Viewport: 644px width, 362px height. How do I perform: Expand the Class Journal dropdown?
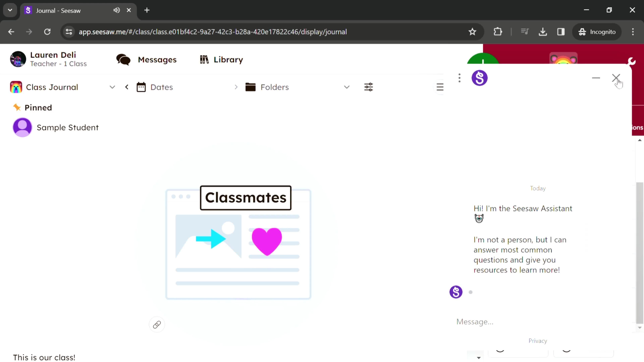click(x=112, y=87)
